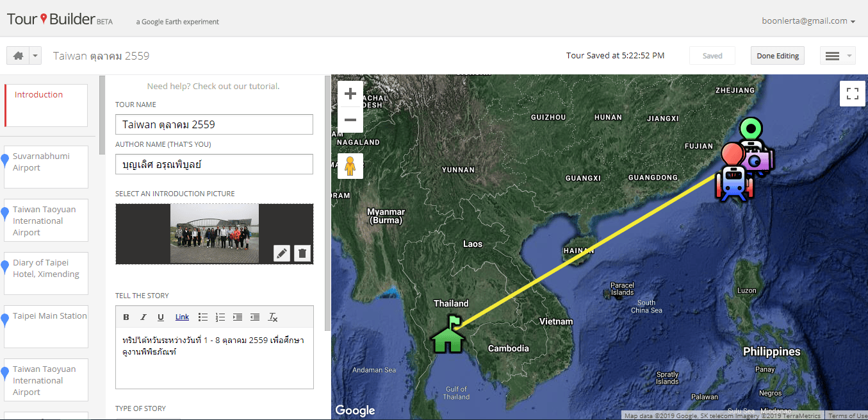Delete the introduction picture with trash icon
Image resolution: width=868 pixels, height=420 pixels.
coord(302,253)
